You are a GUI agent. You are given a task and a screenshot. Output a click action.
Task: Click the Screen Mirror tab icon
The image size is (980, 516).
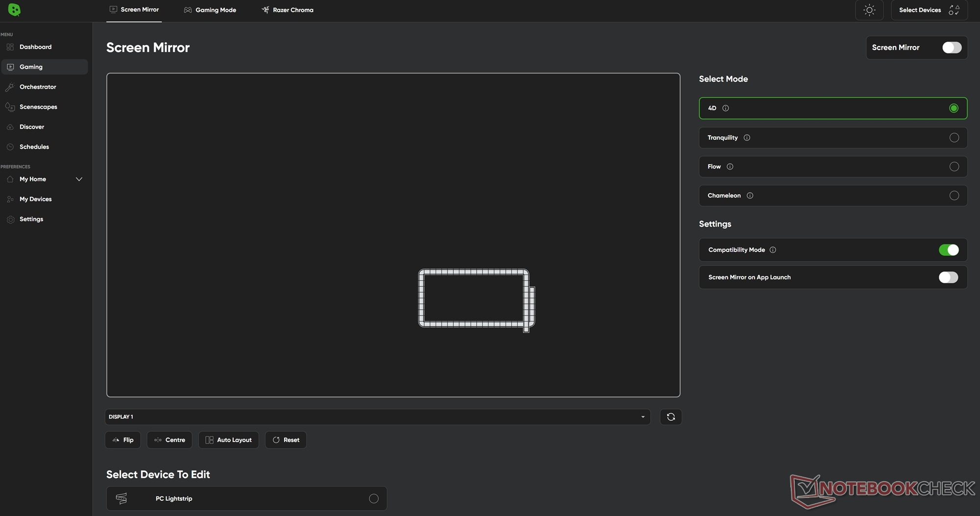[113, 9]
